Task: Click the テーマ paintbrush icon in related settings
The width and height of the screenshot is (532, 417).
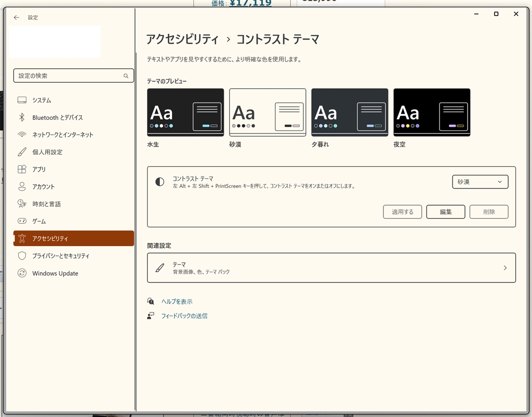Action: point(160,268)
